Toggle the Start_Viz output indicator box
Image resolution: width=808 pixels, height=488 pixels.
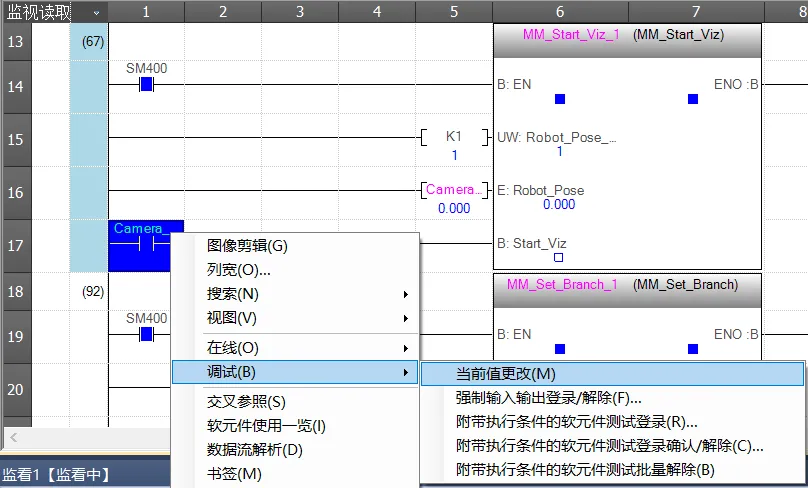point(559,257)
